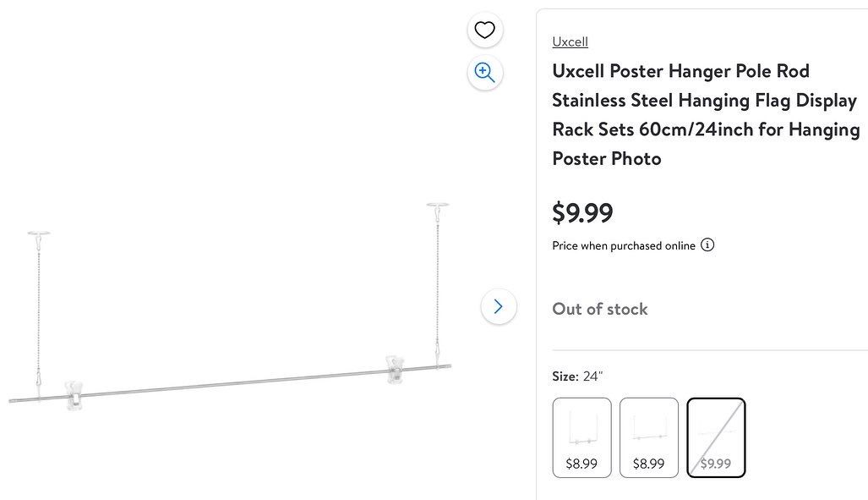The height and width of the screenshot is (500, 868).
Task: Click the large $9.99 product price
Action: (582, 212)
